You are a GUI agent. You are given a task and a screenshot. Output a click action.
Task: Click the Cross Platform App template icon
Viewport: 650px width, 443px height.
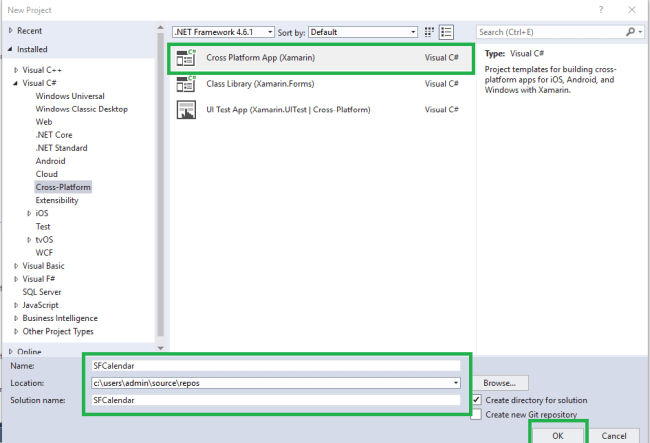point(186,58)
